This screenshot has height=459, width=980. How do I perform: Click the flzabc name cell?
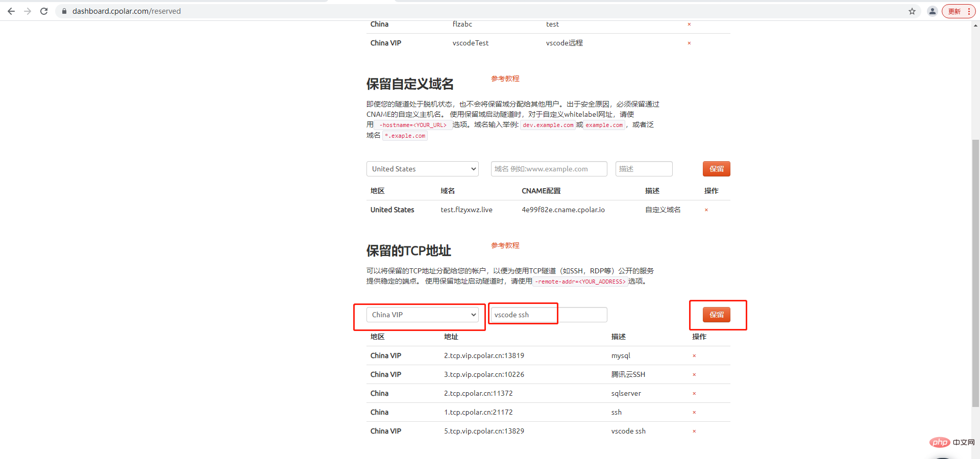[x=462, y=24]
